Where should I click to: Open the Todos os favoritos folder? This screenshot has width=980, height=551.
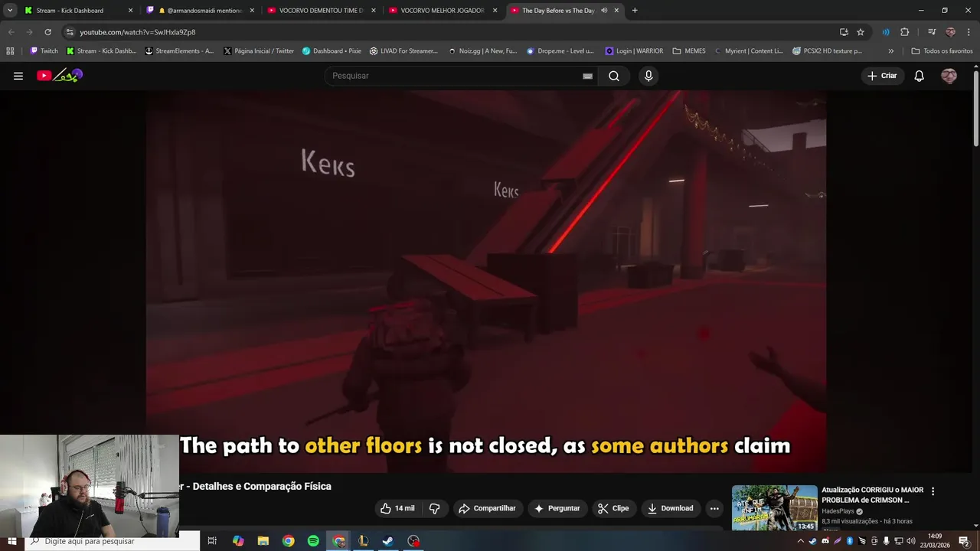pos(942,51)
